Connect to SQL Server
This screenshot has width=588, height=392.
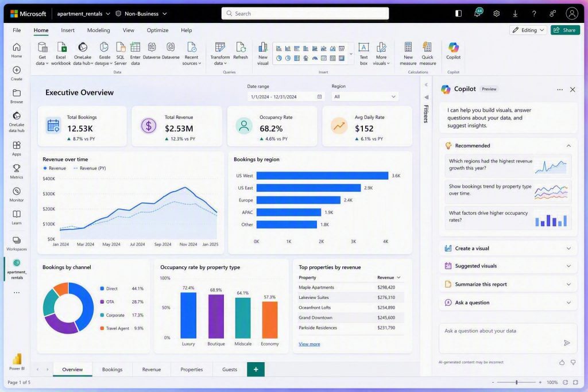click(x=120, y=53)
